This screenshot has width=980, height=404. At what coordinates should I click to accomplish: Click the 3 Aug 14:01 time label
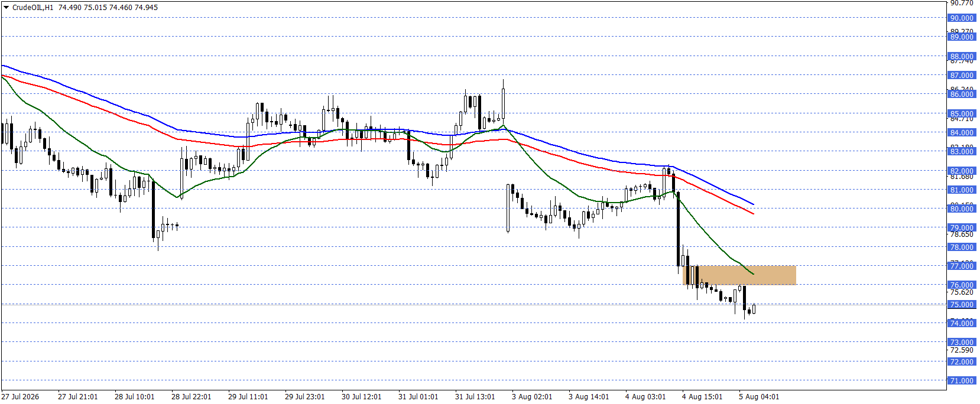coord(589,397)
